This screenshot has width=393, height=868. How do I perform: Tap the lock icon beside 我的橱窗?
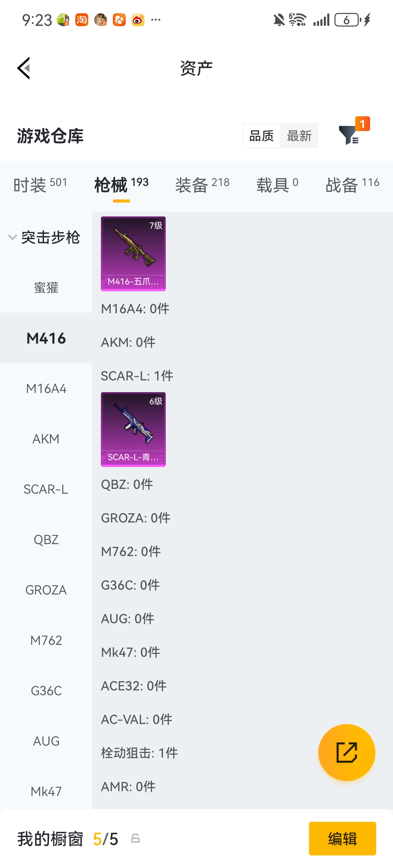135,838
